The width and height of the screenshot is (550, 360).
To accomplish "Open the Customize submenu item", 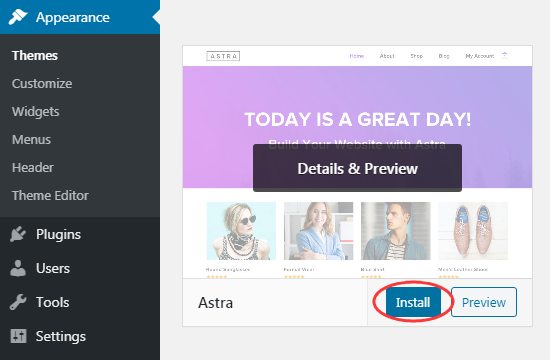I will [42, 84].
